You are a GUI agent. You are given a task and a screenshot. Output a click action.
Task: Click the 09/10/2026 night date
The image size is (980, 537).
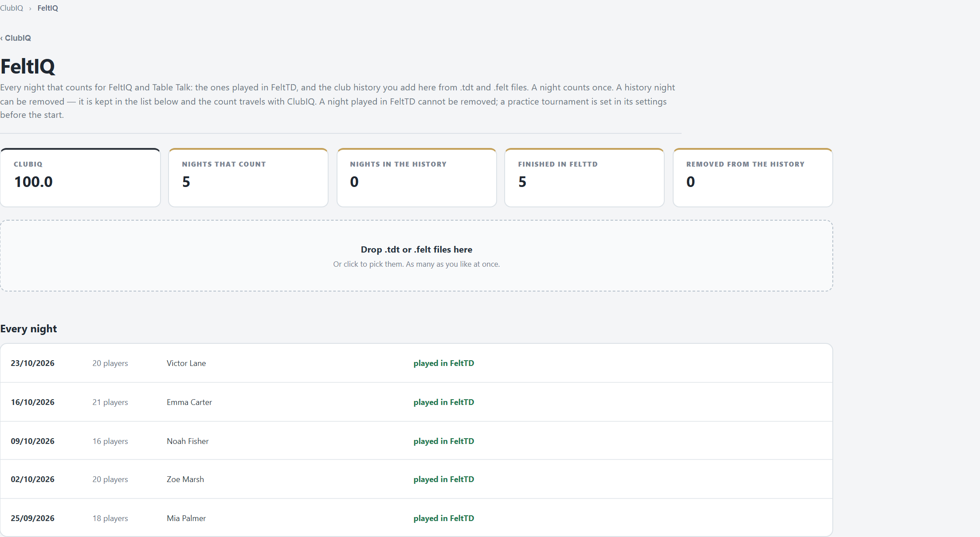coord(33,441)
